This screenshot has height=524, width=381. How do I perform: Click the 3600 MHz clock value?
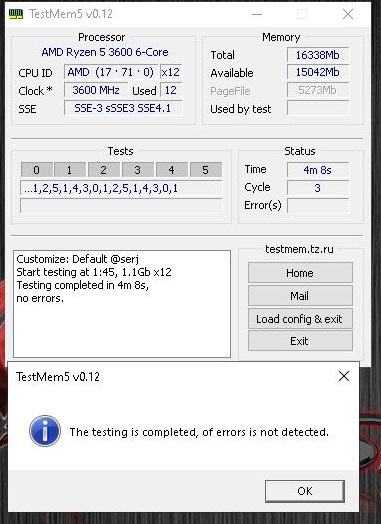click(96, 90)
